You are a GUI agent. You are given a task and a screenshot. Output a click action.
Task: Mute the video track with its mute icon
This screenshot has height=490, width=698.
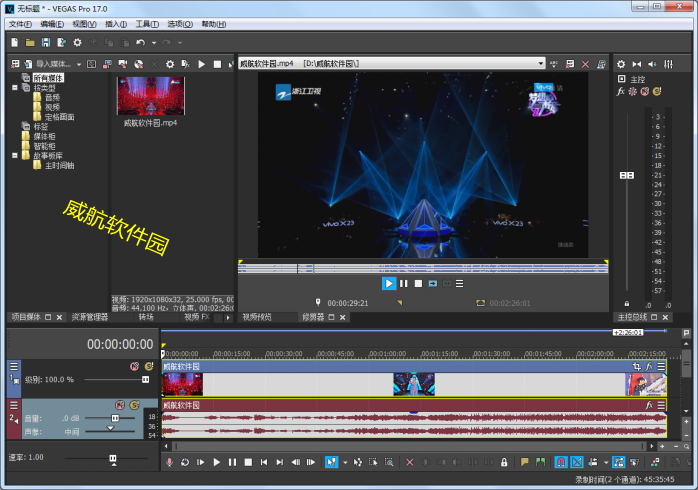pos(134,366)
